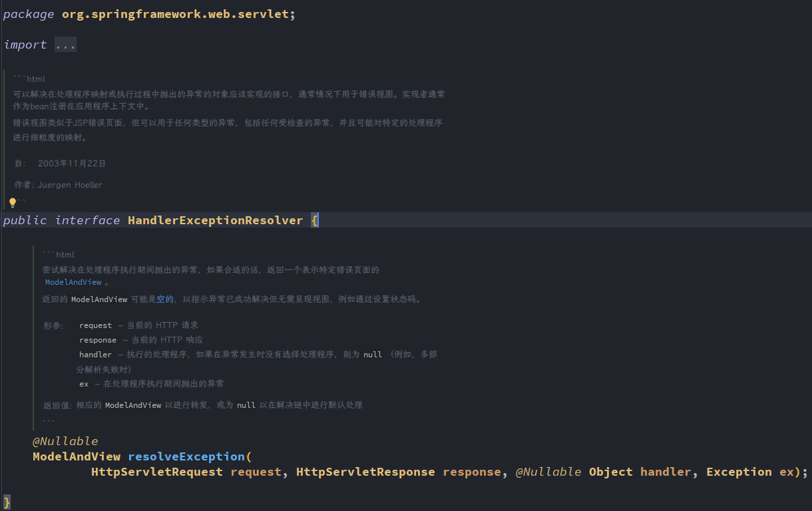Click the class doc paragraph starting "错误视图类似于JSP错误页面"
The height and width of the screenshot is (511, 812).
coord(228,130)
